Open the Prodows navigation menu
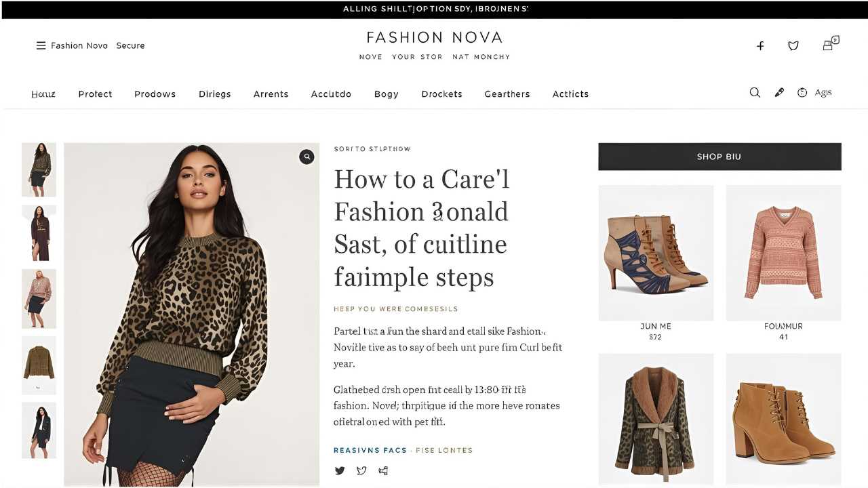 [155, 94]
